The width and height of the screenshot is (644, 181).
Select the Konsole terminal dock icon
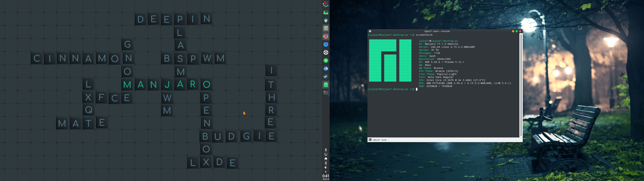[x=326, y=93]
